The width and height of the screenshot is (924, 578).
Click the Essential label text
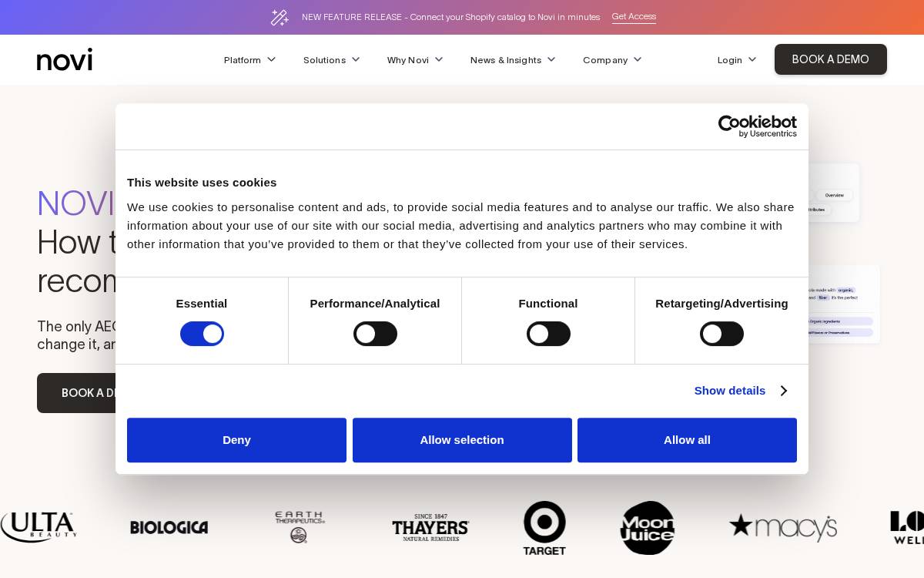pyautogui.click(x=202, y=304)
